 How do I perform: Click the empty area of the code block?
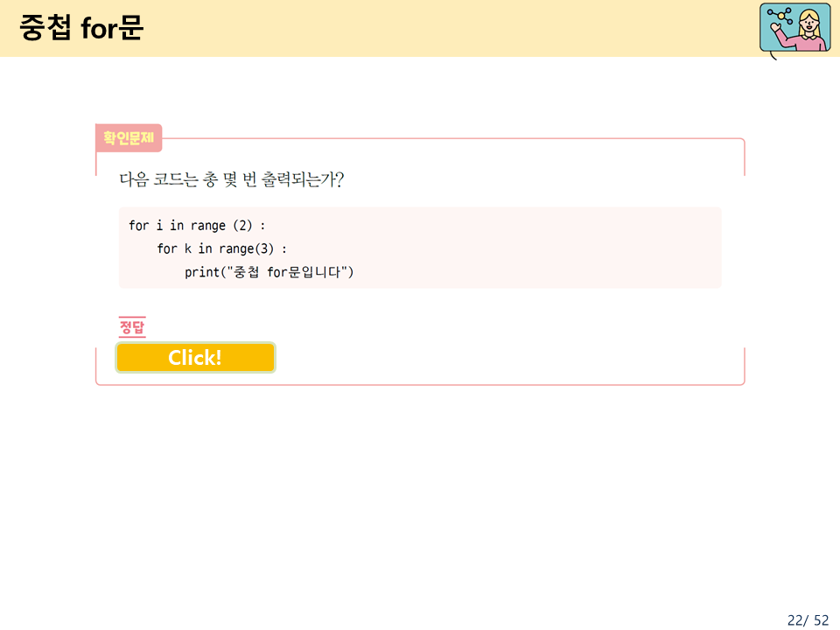535,248
